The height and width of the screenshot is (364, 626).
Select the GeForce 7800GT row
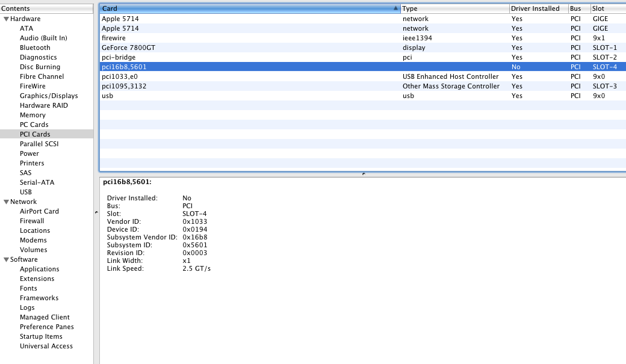pyautogui.click(x=363, y=48)
